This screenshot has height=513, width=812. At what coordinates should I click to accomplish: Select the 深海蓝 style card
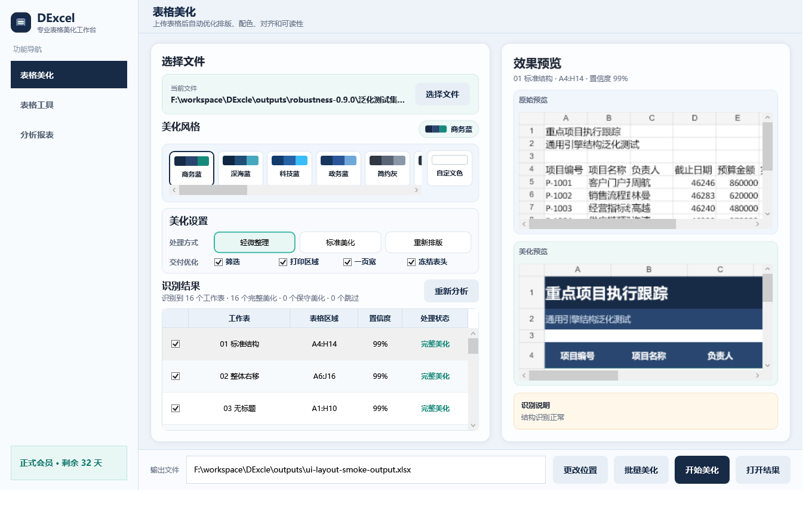pyautogui.click(x=241, y=168)
